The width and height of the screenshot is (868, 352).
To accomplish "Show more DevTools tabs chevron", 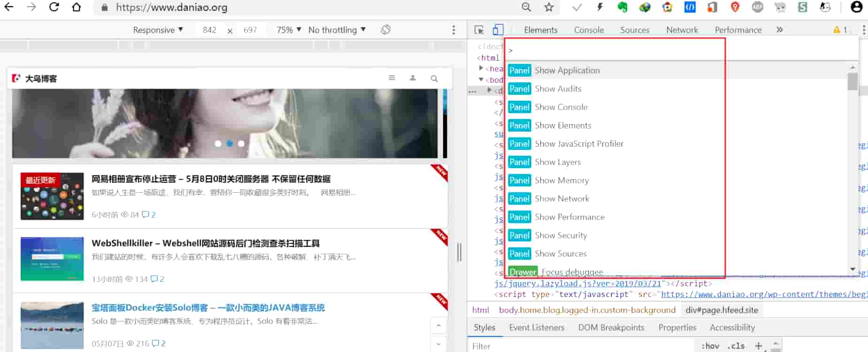I will 780,30.
